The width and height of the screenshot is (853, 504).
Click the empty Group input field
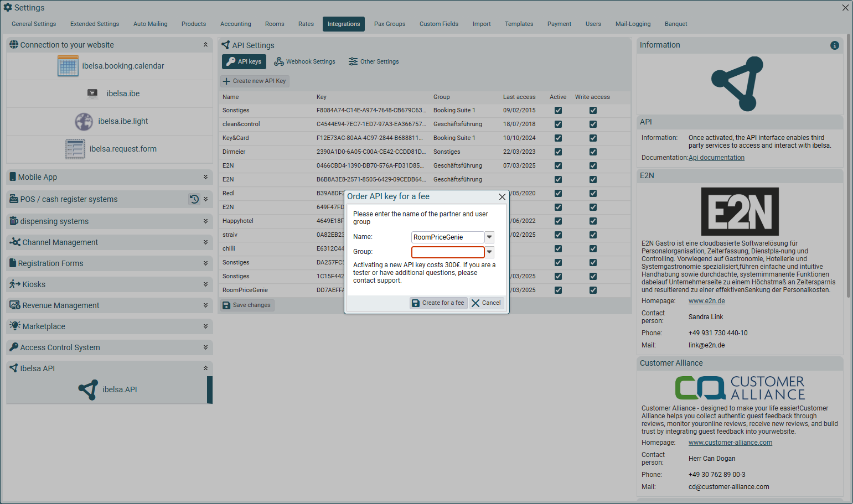448,252
